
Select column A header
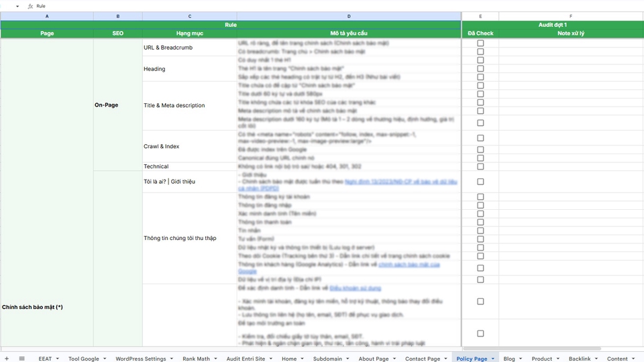pos(47,16)
